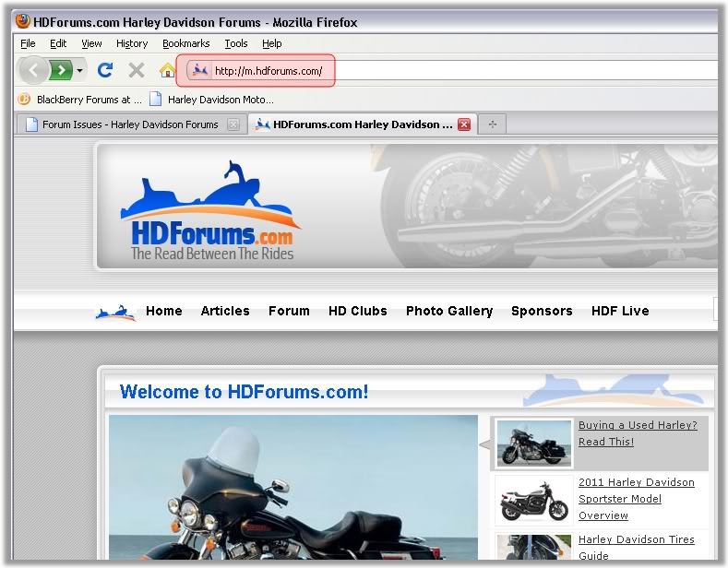This screenshot has height=568, width=728.
Task: Open the History menu
Action: tap(132, 43)
